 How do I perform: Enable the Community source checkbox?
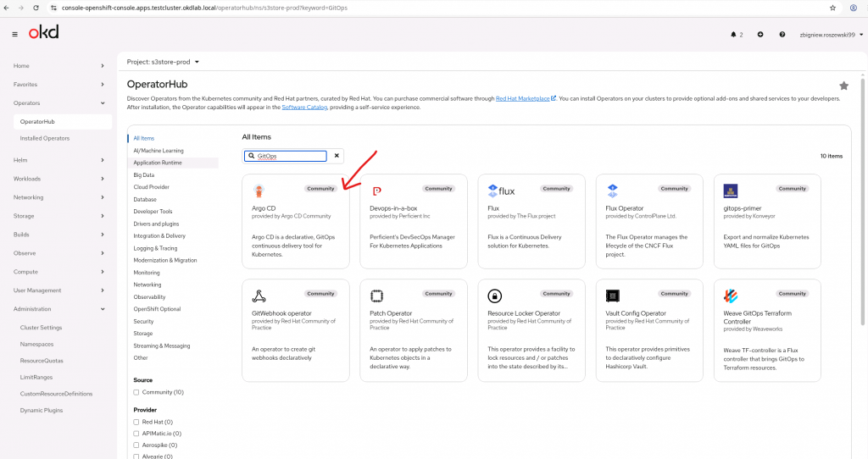pyautogui.click(x=136, y=392)
